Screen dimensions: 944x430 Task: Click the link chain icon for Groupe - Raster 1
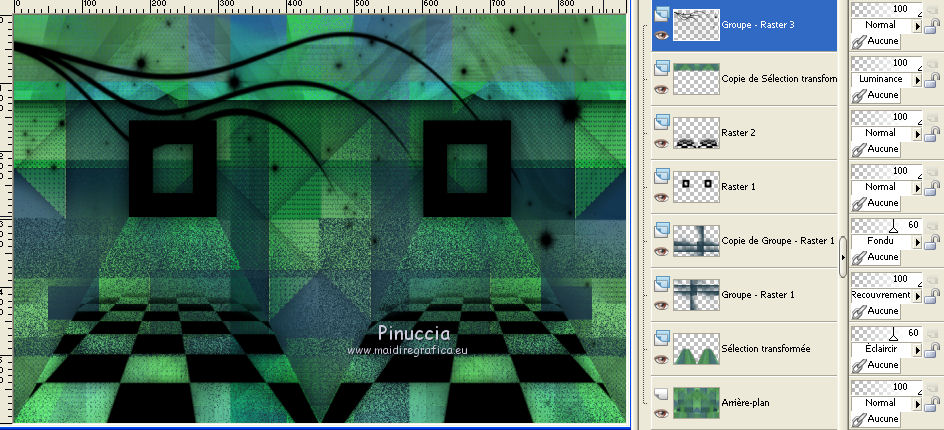(859, 311)
